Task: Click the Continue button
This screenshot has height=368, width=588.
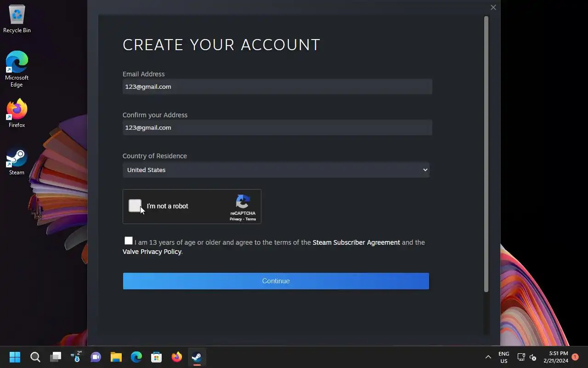Action: (x=276, y=281)
